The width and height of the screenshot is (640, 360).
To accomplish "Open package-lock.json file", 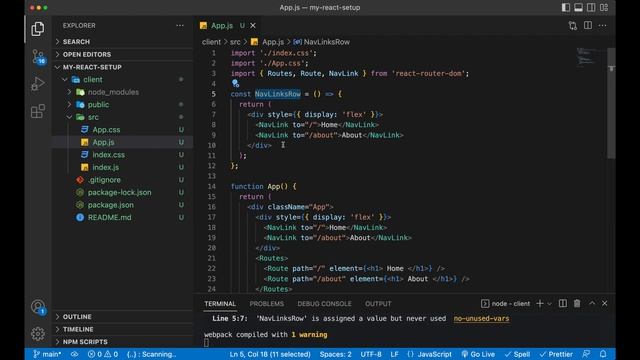I will point(122,192).
